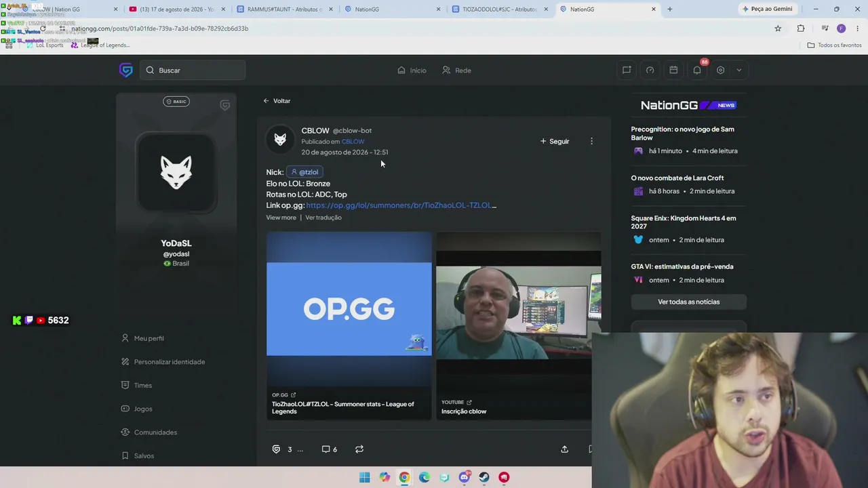Go to the Início page

point(412,70)
